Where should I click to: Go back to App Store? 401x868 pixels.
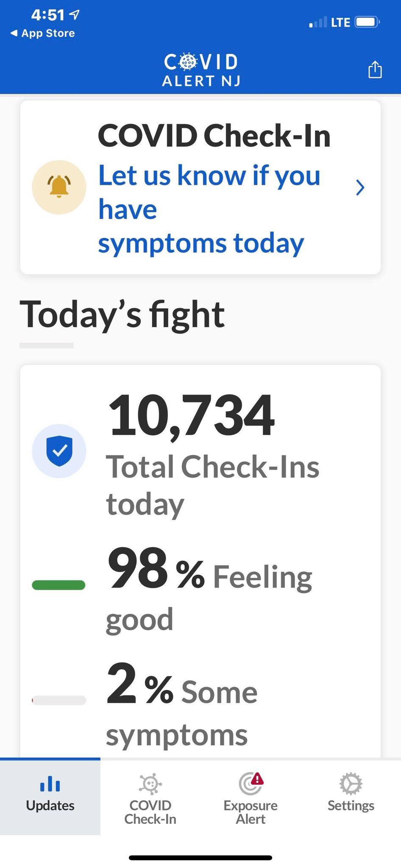pos(42,33)
